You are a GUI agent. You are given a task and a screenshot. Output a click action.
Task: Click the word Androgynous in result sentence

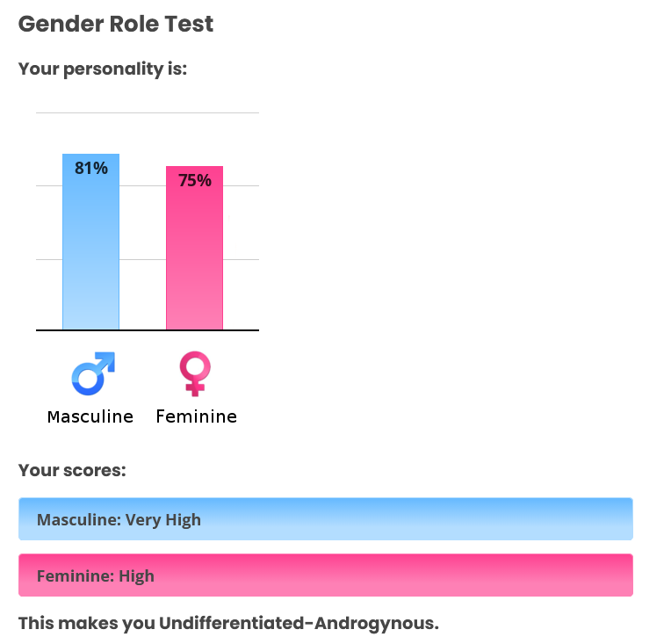[377, 624]
